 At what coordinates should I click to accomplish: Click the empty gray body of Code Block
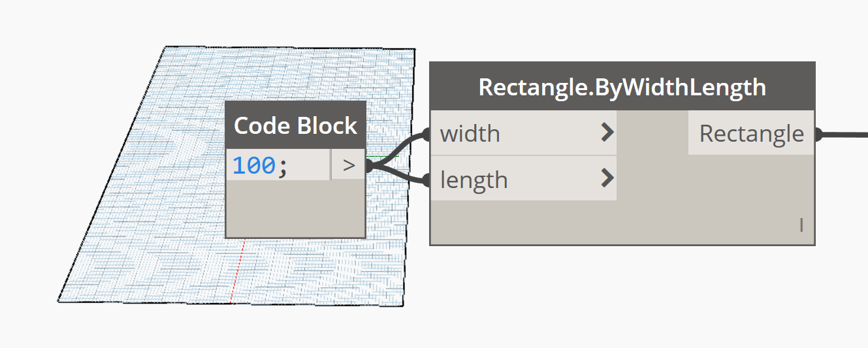coord(295,208)
